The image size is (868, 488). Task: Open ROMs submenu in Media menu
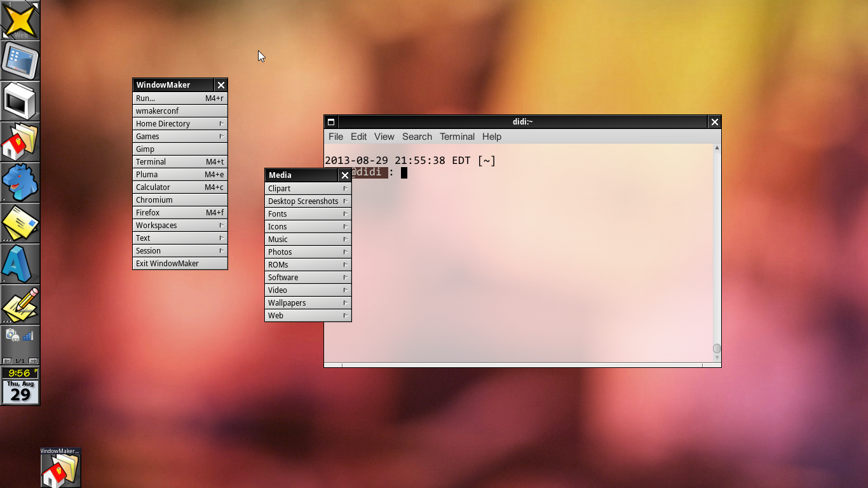[308, 265]
